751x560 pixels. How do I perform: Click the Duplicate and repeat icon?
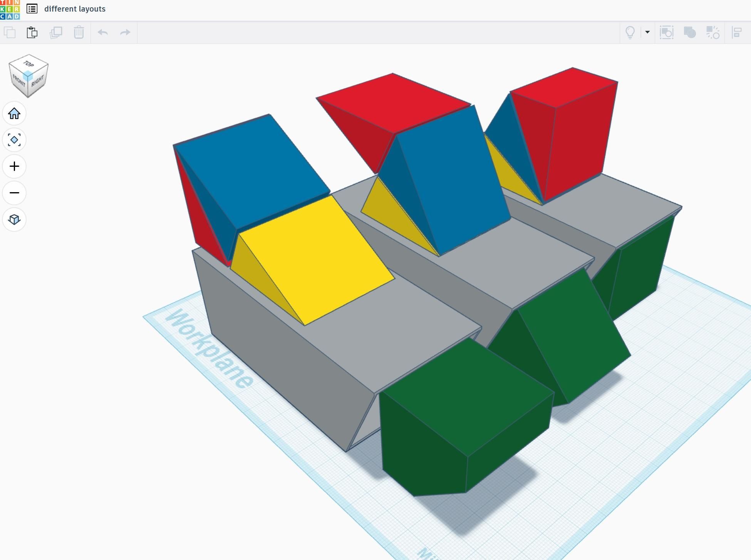[x=56, y=32]
